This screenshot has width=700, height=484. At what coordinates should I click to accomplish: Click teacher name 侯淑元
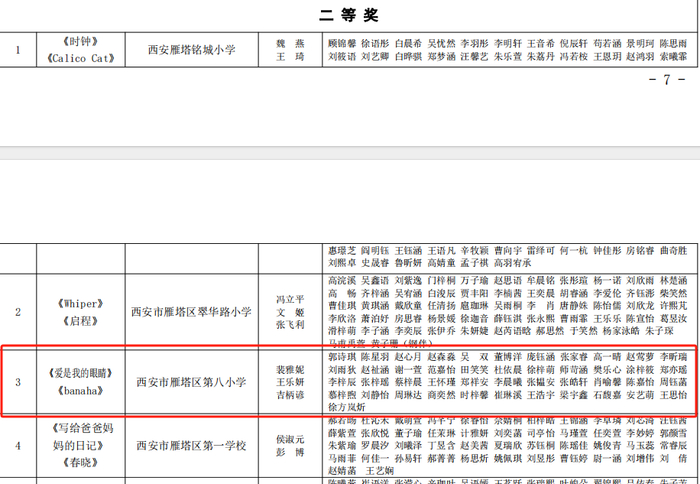pyautogui.click(x=290, y=439)
